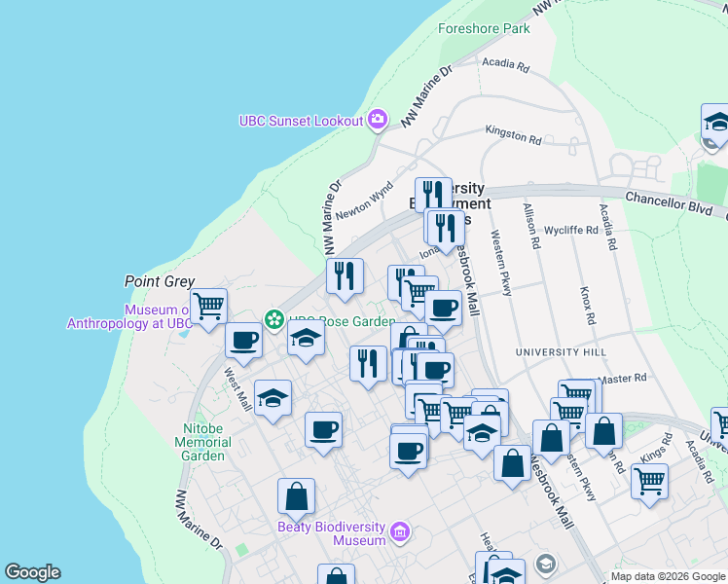Select the coffee marker east of Nitobe Garden
The height and width of the screenshot is (584, 728).
click(x=323, y=433)
